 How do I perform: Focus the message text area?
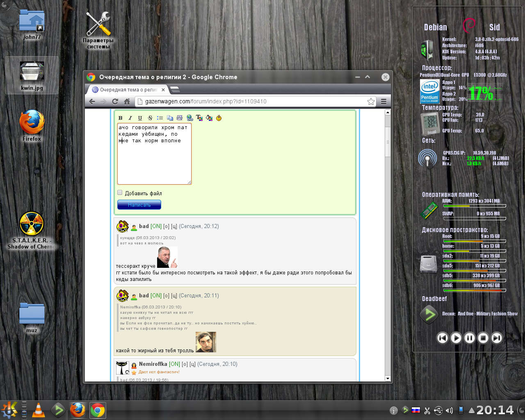tap(154, 154)
